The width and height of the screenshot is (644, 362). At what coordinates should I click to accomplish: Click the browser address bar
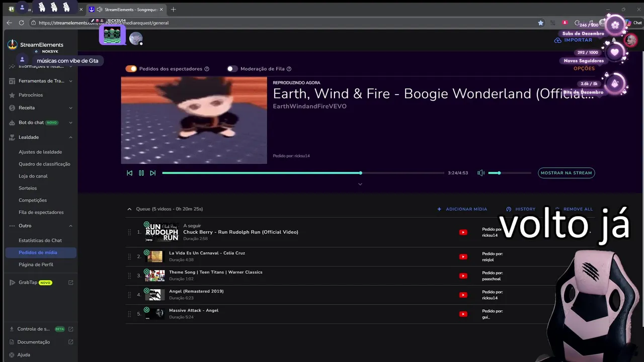click(x=287, y=23)
